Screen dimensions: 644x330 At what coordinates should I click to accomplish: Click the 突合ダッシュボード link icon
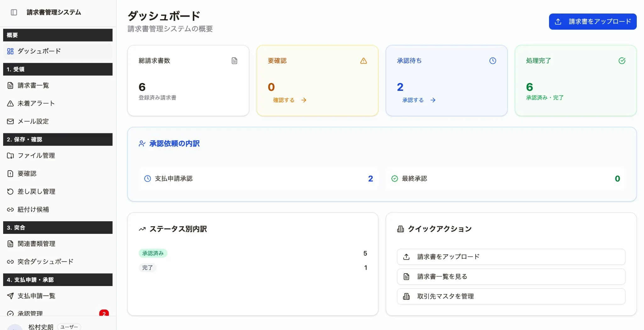click(10, 261)
